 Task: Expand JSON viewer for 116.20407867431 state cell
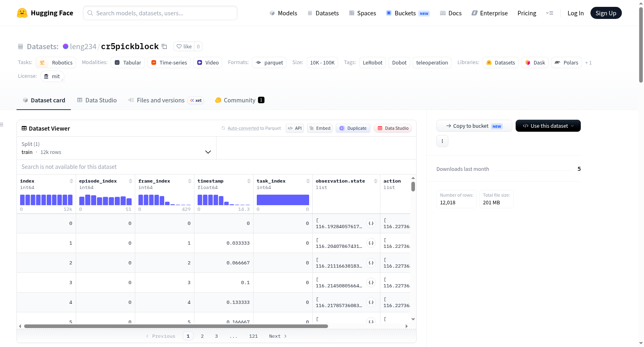pos(371,243)
